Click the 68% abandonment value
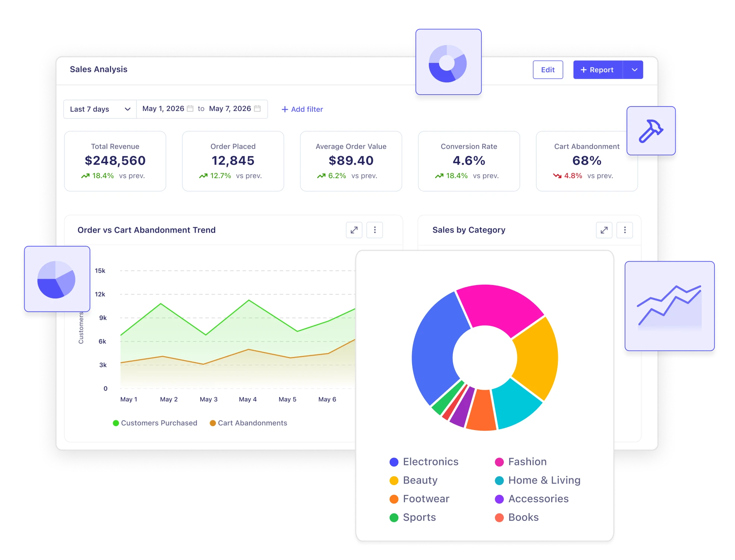The width and height of the screenshot is (735, 560). (587, 161)
